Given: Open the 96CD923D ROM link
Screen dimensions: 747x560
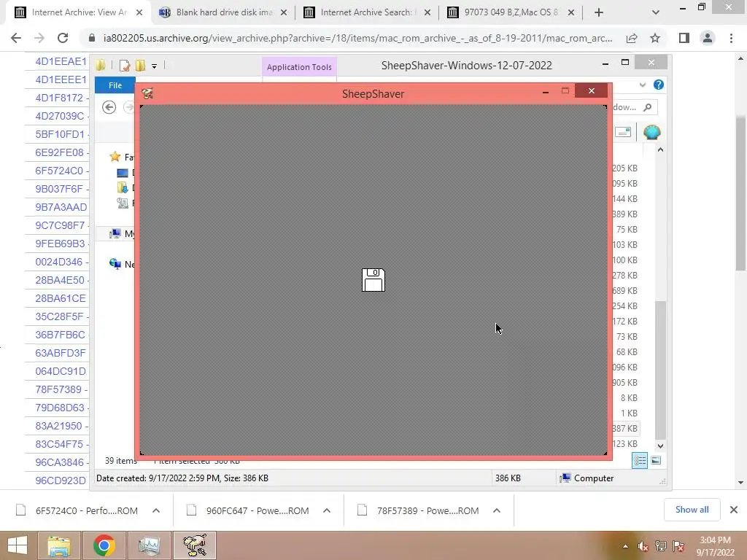Looking at the screenshot, I should click(61, 481).
